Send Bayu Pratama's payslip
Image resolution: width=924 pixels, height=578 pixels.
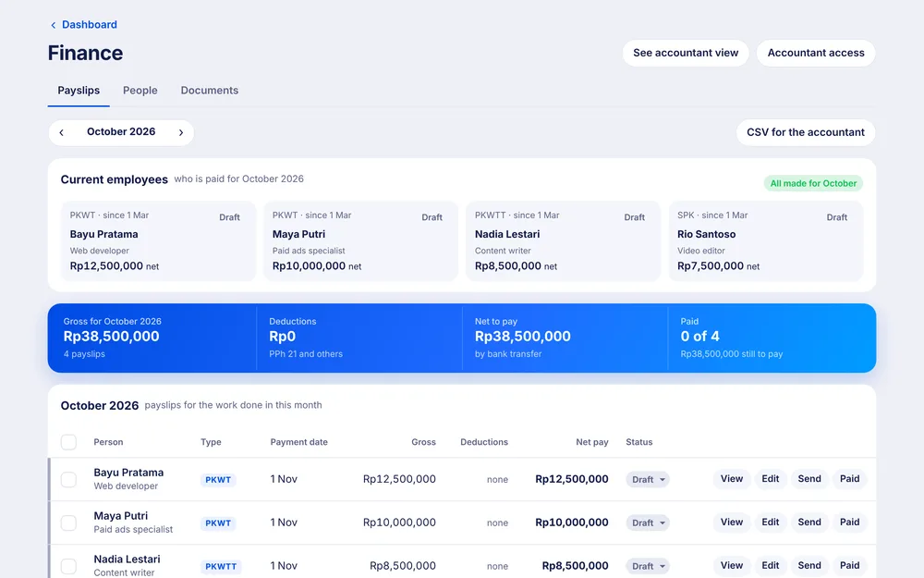[x=809, y=479]
